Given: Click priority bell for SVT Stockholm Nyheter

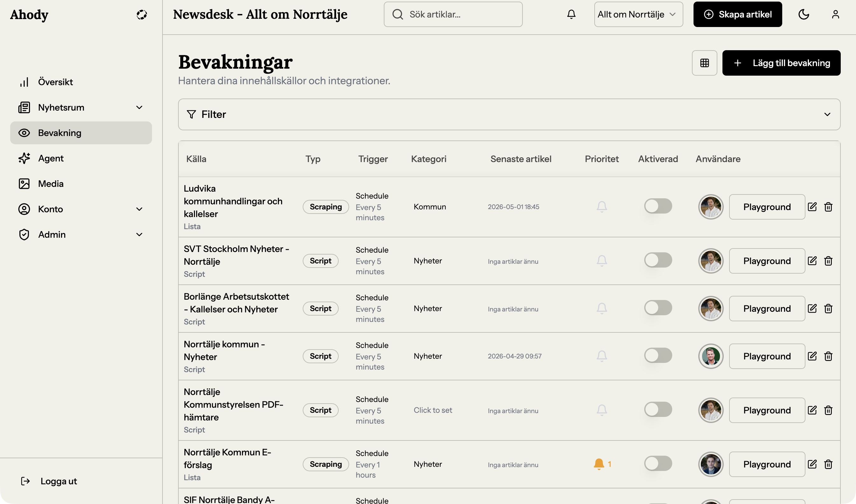Looking at the screenshot, I should (602, 261).
